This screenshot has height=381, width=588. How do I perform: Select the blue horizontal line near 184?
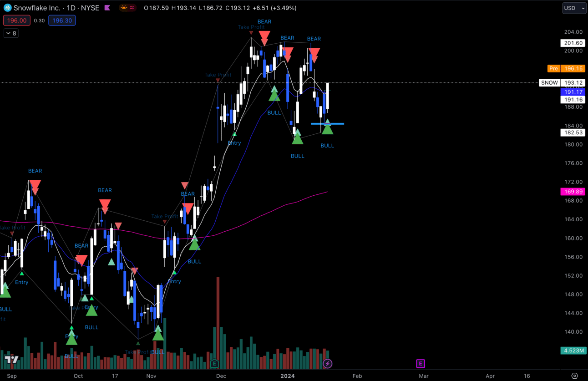tap(327, 123)
